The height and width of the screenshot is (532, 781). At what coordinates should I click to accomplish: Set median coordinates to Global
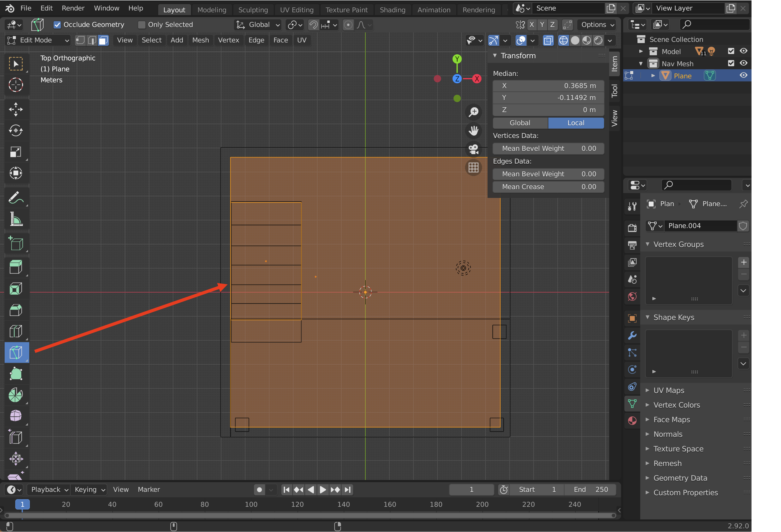point(520,123)
